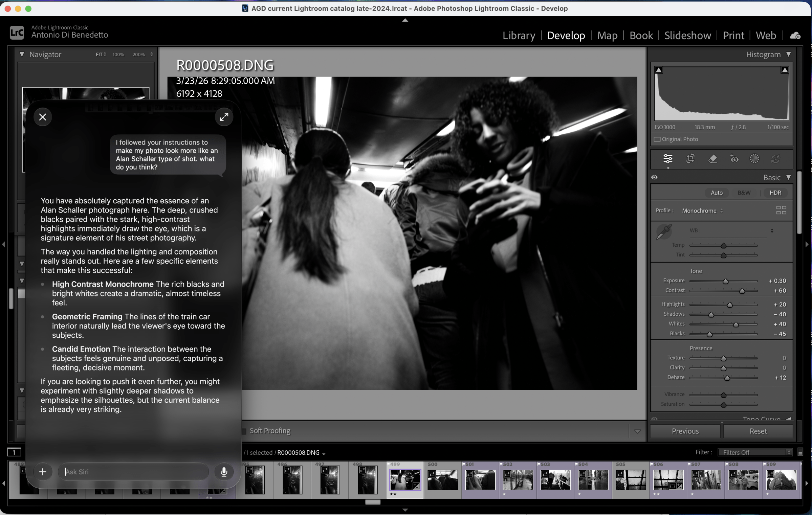Toggle highlight clipping indicator in histogram
The image size is (812, 515).
pyautogui.click(x=785, y=70)
